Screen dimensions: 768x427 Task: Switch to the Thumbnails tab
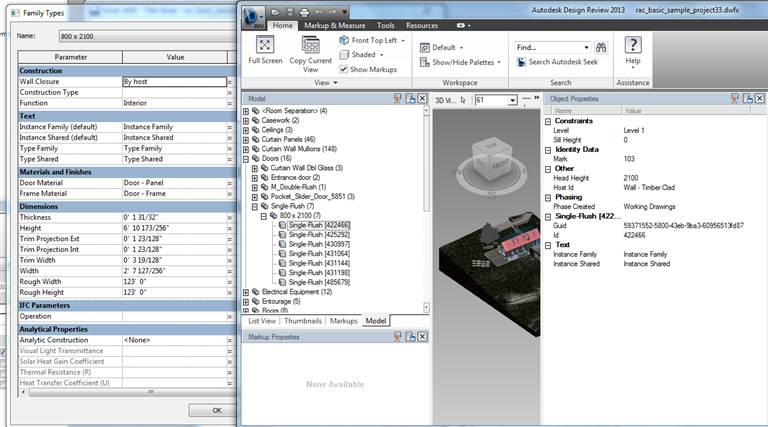pyautogui.click(x=303, y=321)
